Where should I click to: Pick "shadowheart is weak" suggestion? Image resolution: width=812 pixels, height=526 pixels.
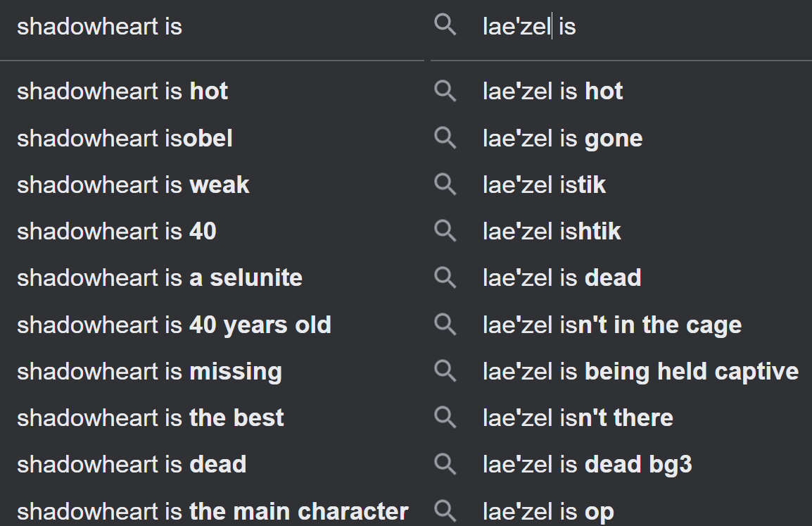[133, 184]
